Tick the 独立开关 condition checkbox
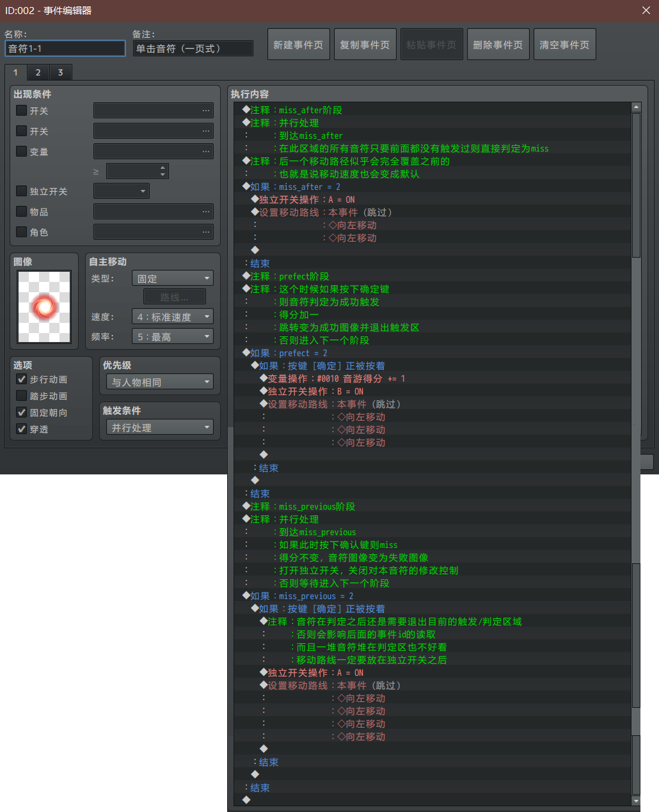The image size is (659, 812). click(x=22, y=191)
